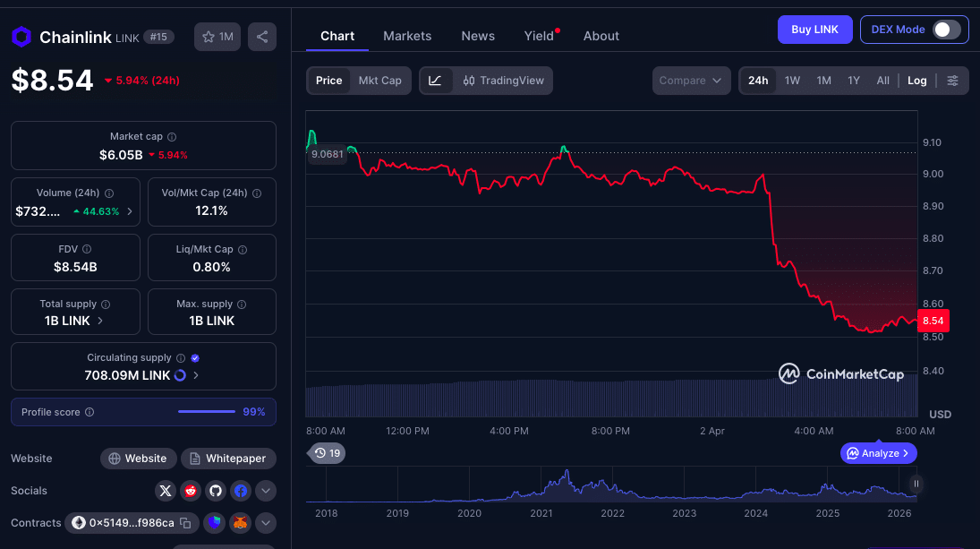Screen dimensions: 980x549
Task: Click the #15 rank badge
Action: (158, 37)
